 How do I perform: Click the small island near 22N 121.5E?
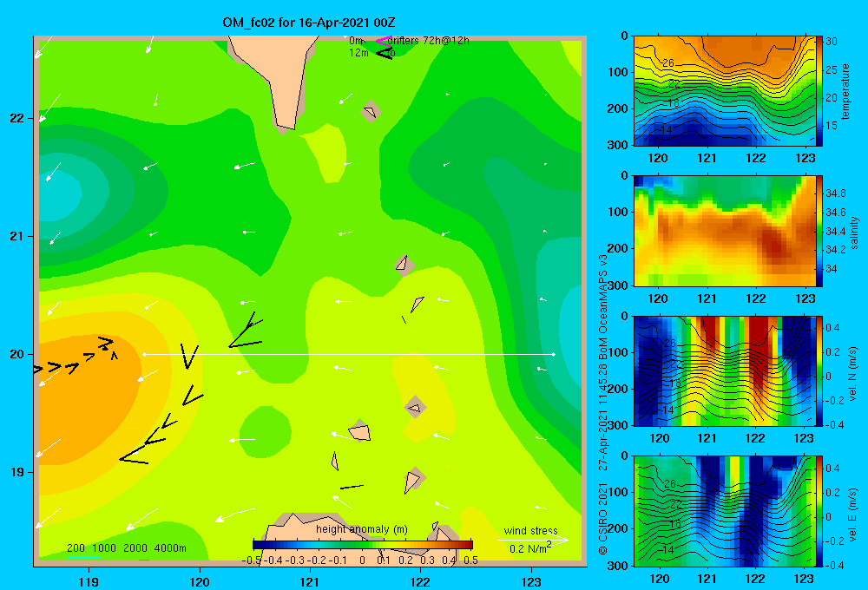click(371, 112)
